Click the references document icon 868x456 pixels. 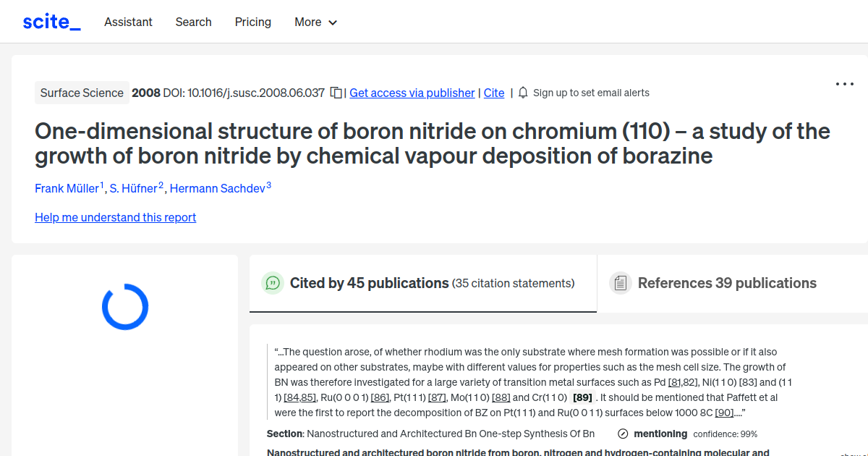pyautogui.click(x=621, y=282)
